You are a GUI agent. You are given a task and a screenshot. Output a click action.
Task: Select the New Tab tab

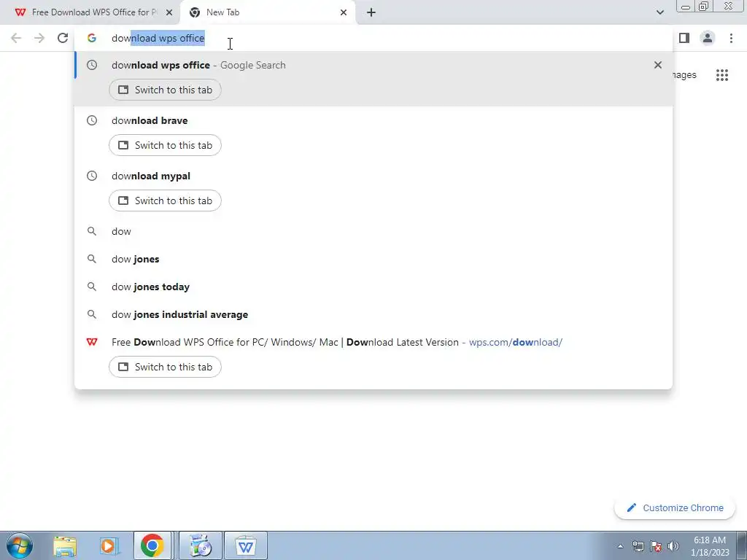pos(268,12)
